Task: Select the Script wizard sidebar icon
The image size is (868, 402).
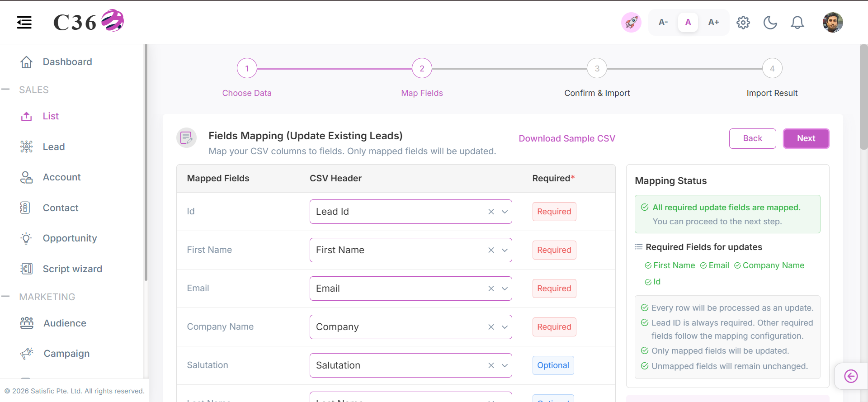Action: pos(27,269)
